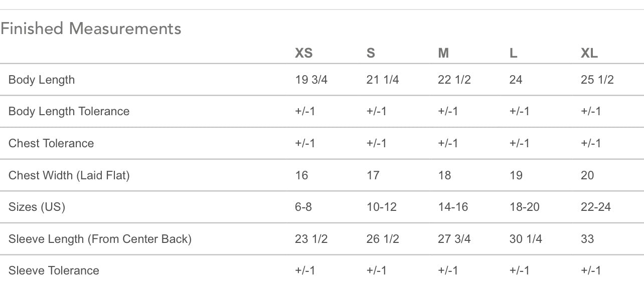The image size is (644, 293).
Task: Select the Chest Tolerance row label
Action: 51,143
